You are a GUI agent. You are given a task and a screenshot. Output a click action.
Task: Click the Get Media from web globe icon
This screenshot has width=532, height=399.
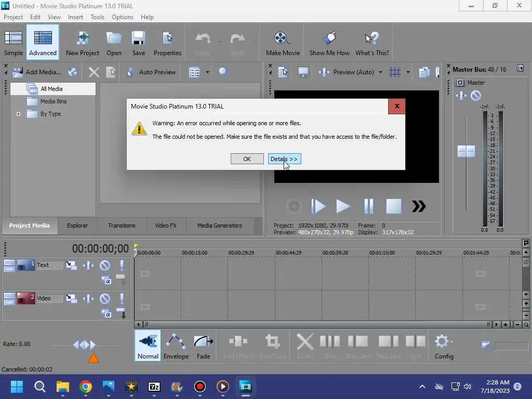72,72
